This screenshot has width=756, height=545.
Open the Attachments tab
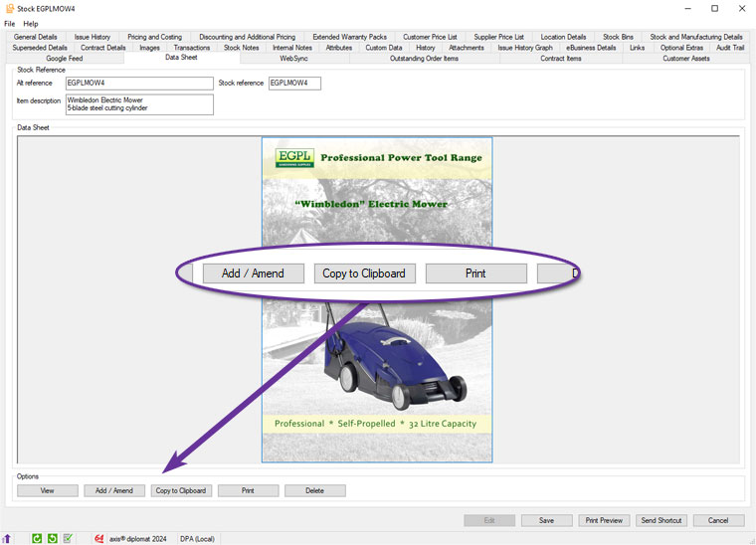pos(467,48)
